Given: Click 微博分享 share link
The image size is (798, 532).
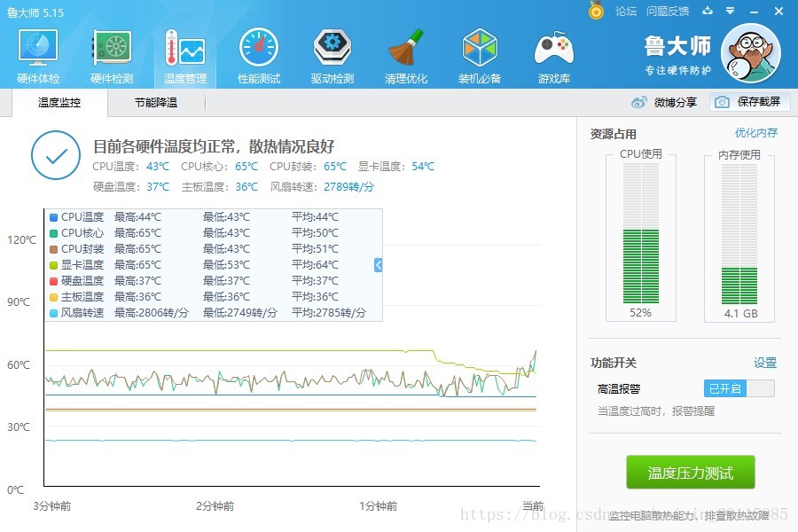Looking at the screenshot, I should pos(676,102).
